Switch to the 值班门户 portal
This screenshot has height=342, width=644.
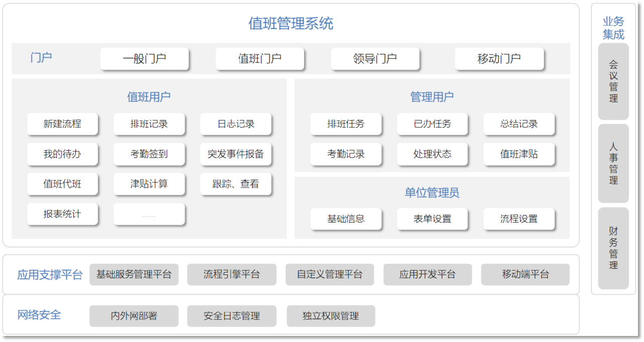(x=259, y=59)
